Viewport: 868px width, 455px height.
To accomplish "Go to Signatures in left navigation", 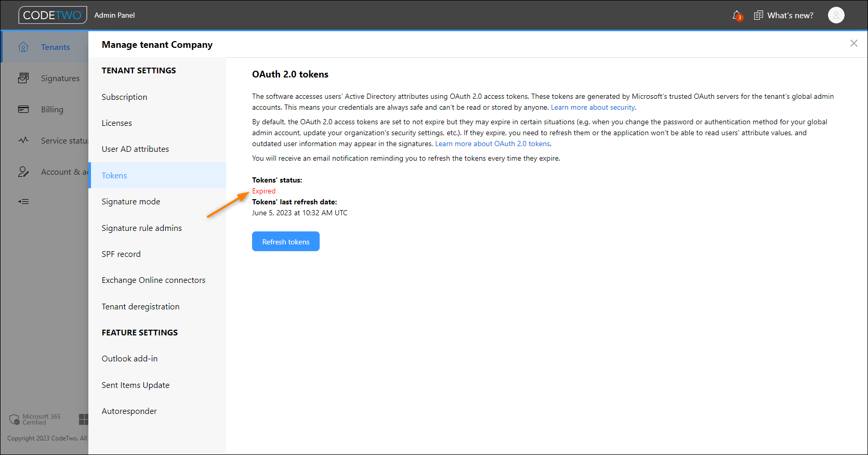I will pos(60,79).
